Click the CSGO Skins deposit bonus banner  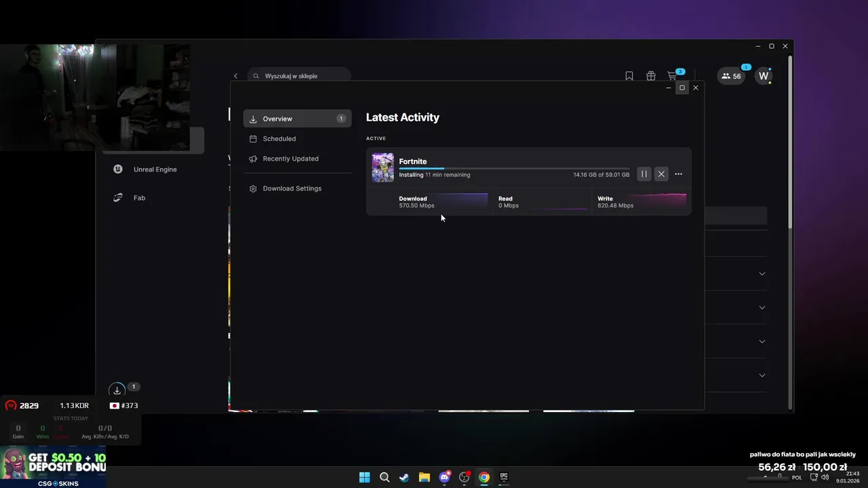53,467
